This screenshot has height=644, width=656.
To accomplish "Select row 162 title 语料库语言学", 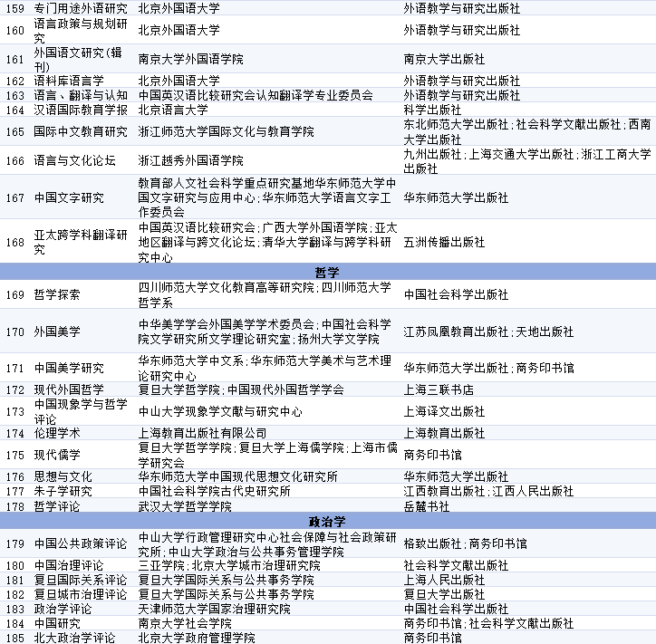I will coord(69,81).
